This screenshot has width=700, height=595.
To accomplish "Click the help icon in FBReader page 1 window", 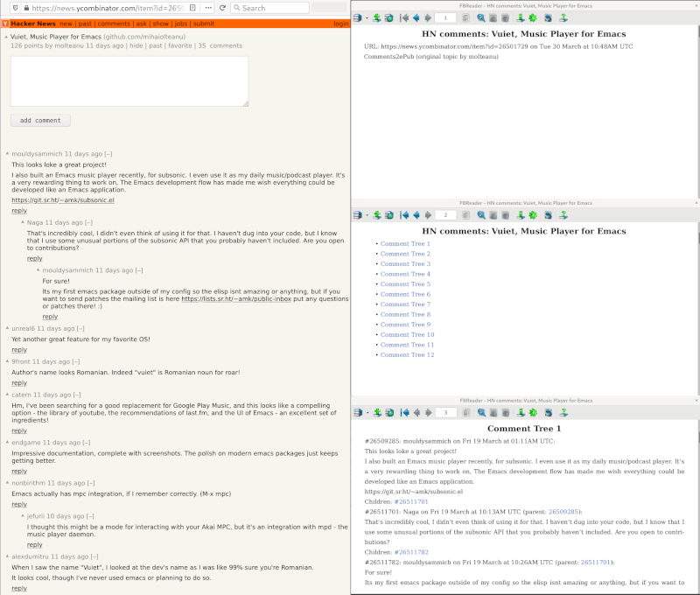I will click(x=563, y=17).
